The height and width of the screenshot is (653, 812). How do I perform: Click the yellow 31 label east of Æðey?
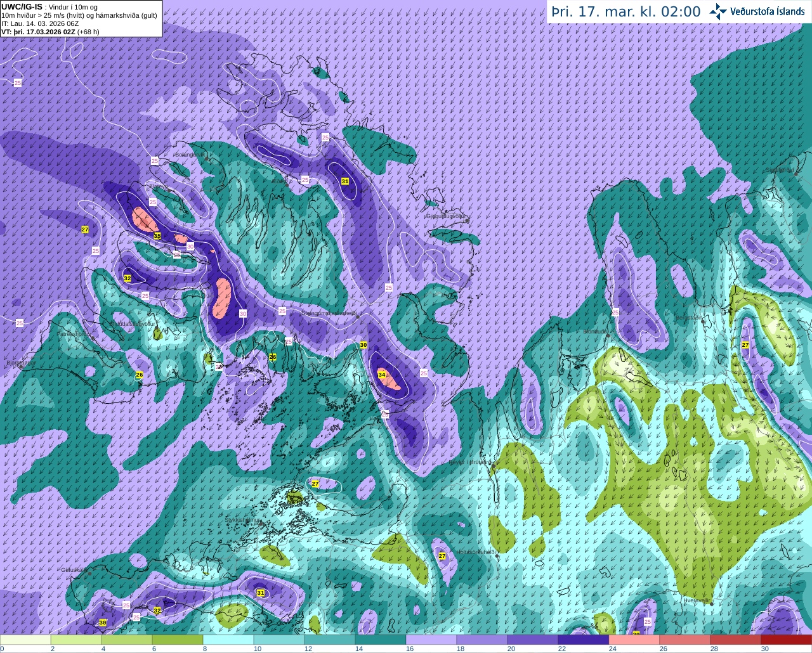[x=345, y=181]
